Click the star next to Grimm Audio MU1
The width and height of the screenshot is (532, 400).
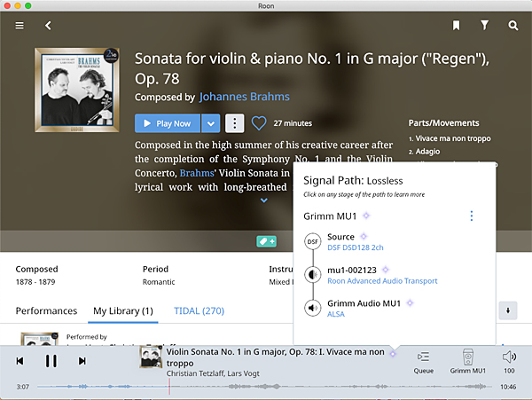click(x=410, y=302)
